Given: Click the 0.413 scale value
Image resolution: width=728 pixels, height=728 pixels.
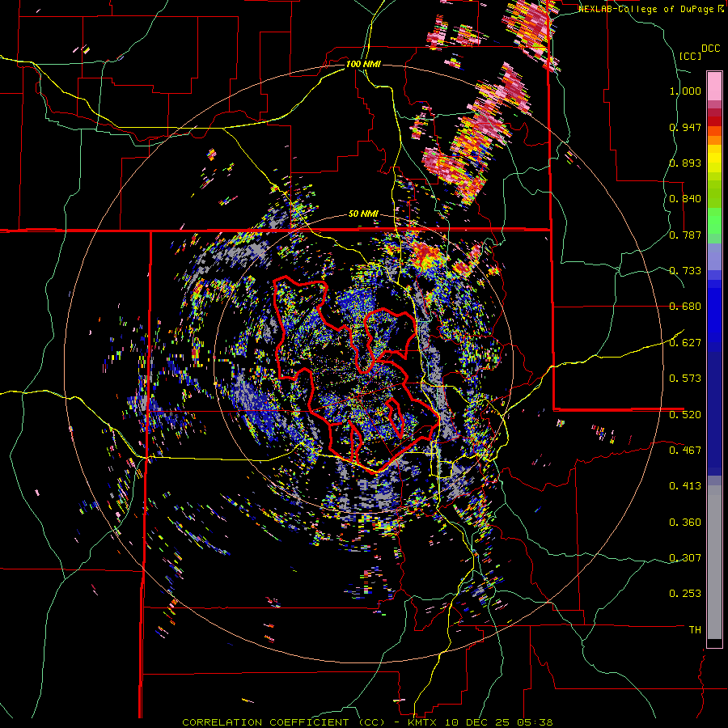Looking at the screenshot, I should (x=685, y=485).
